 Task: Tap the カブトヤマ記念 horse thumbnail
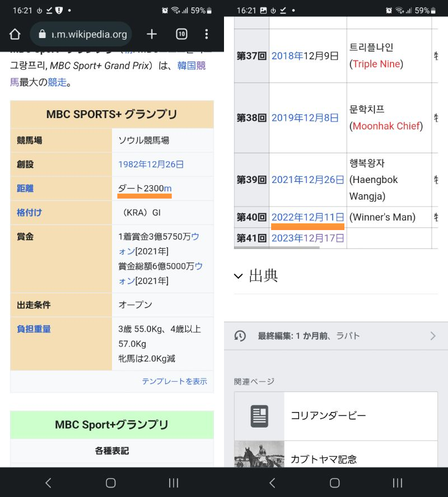tap(259, 454)
